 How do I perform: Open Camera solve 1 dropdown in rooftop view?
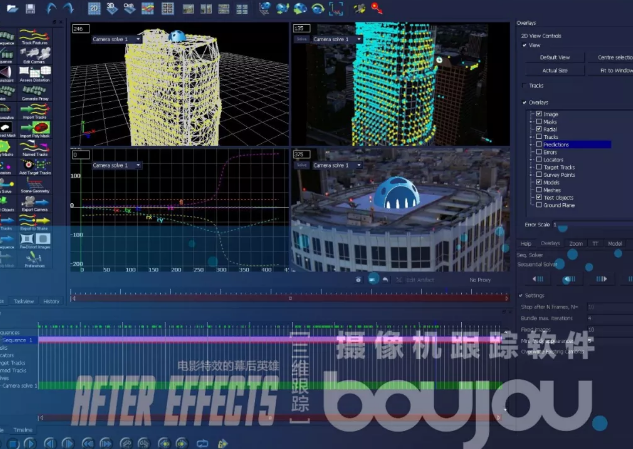click(337, 165)
